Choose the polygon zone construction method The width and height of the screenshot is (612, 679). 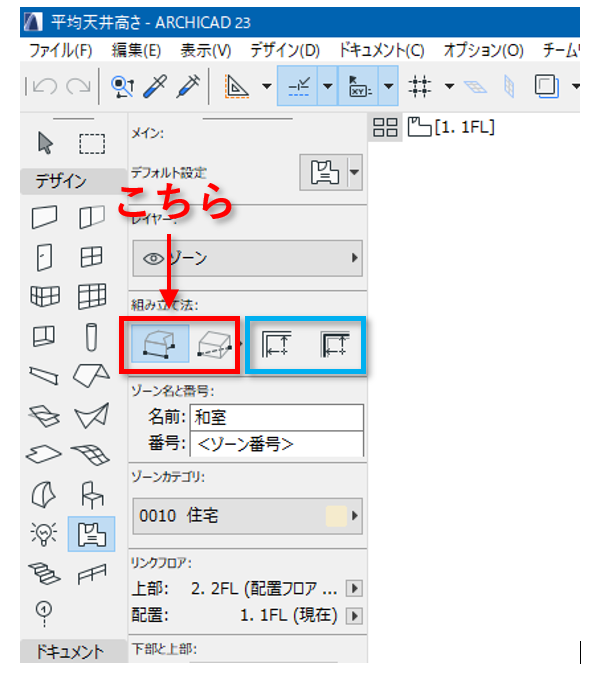(x=160, y=344)
